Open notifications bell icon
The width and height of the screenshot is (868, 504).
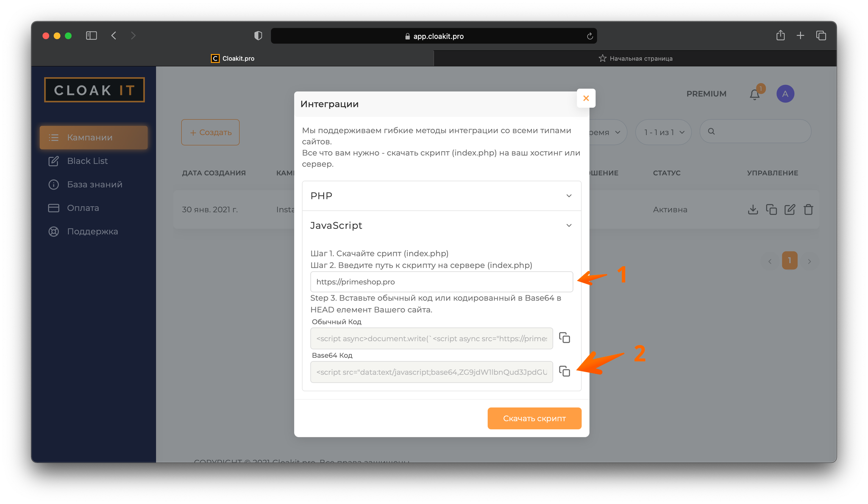click(754, 94)
